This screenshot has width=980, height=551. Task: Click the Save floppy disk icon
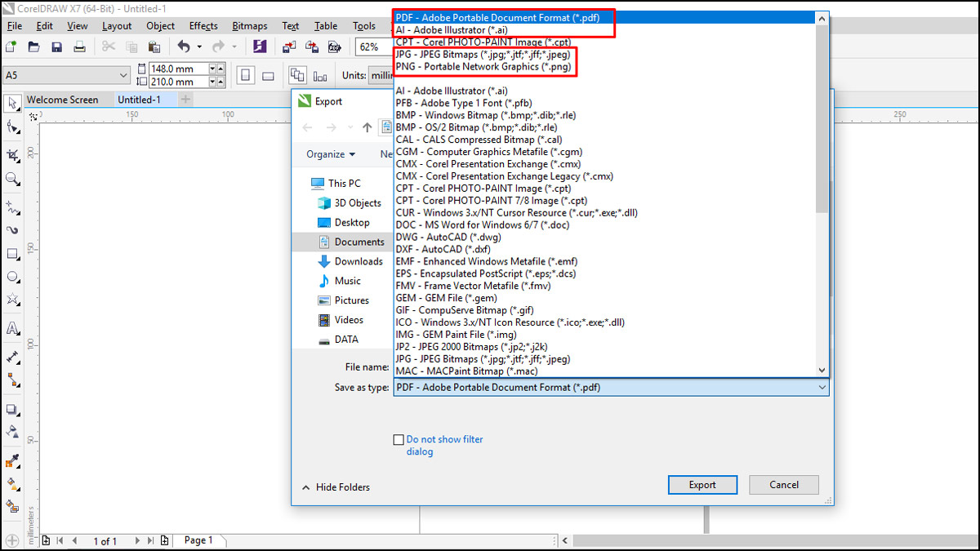point(56,47)
